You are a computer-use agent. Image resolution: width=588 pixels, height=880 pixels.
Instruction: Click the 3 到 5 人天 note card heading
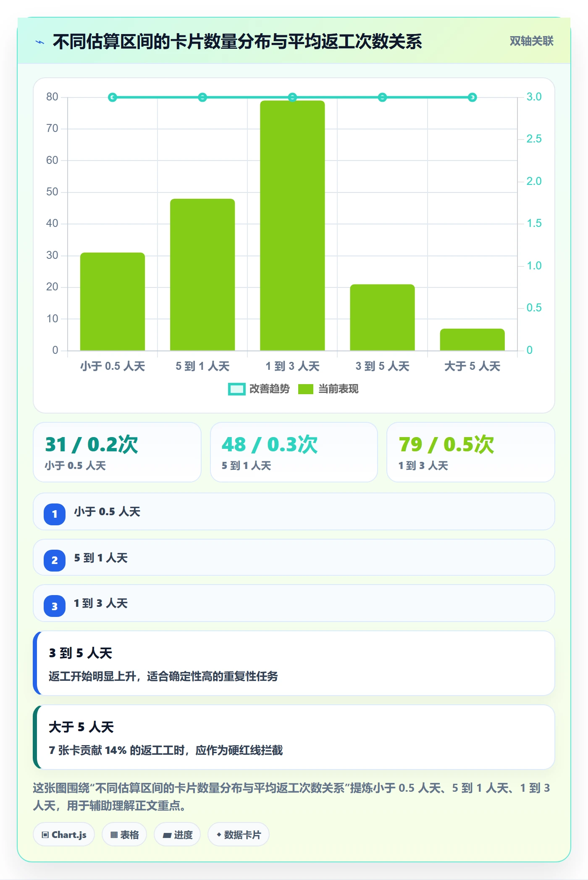(x=81, y=653)
